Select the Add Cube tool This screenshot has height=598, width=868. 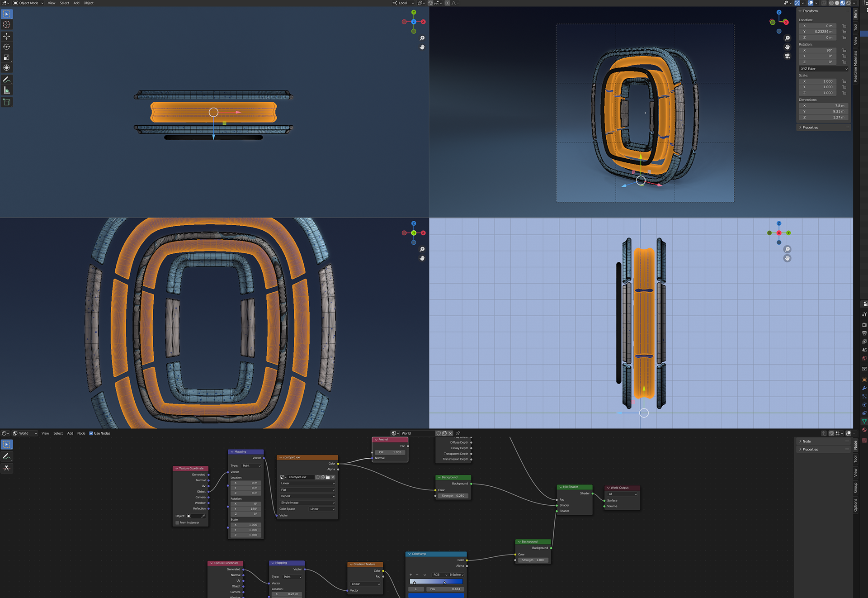pos(6,102)
